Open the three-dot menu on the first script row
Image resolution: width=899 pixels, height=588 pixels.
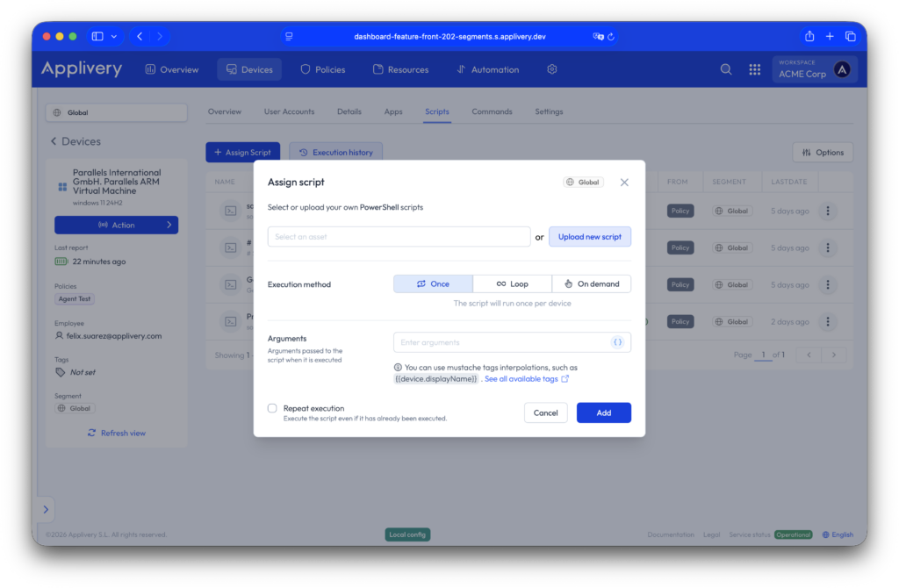pos(828,211)
